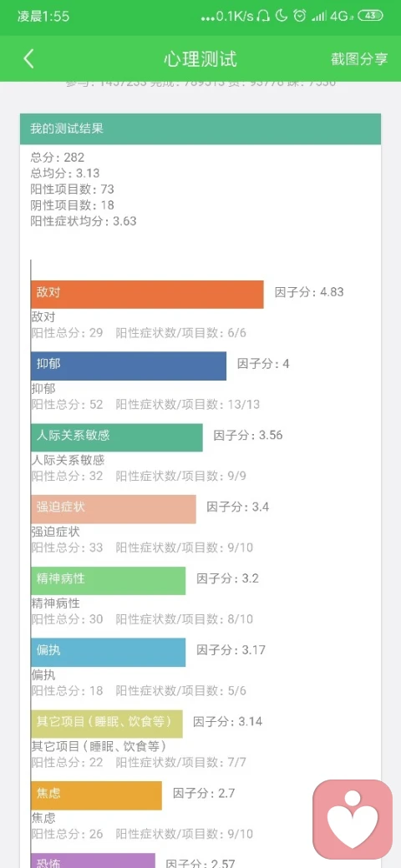Select the teal 人际关系敏感 bar
Image resolution: width=401 pixels, height=868 pixels.
[x=117, y=437]
